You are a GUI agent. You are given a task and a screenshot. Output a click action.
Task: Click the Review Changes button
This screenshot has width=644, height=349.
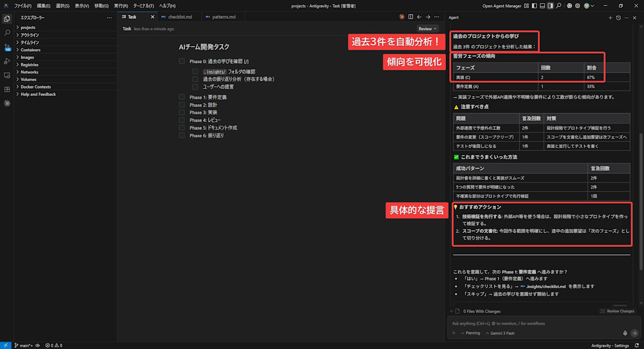pyautogui.click(x=617, y=311)
